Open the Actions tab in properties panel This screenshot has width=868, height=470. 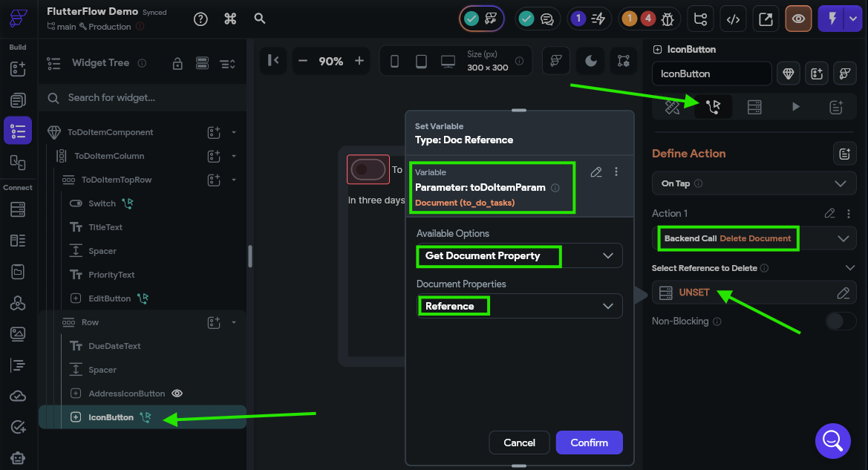[713, 107]
